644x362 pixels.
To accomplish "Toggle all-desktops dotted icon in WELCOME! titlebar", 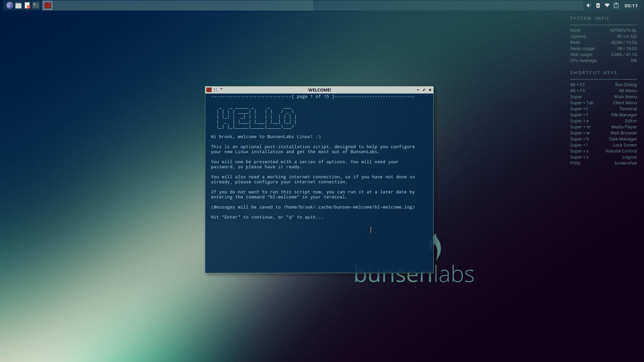I will (215, 90).
